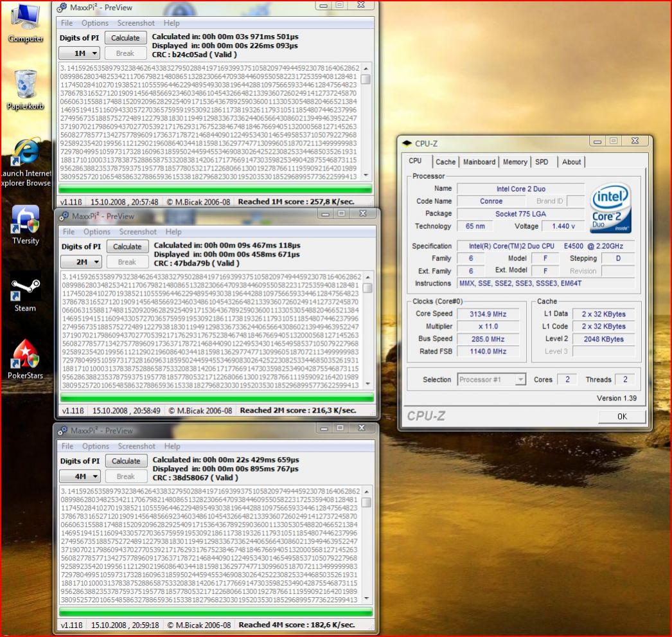Click Calculate in the 1M MaxxPi window
The height and width of the screenshot is (637, 672).
tap(125, 38)
